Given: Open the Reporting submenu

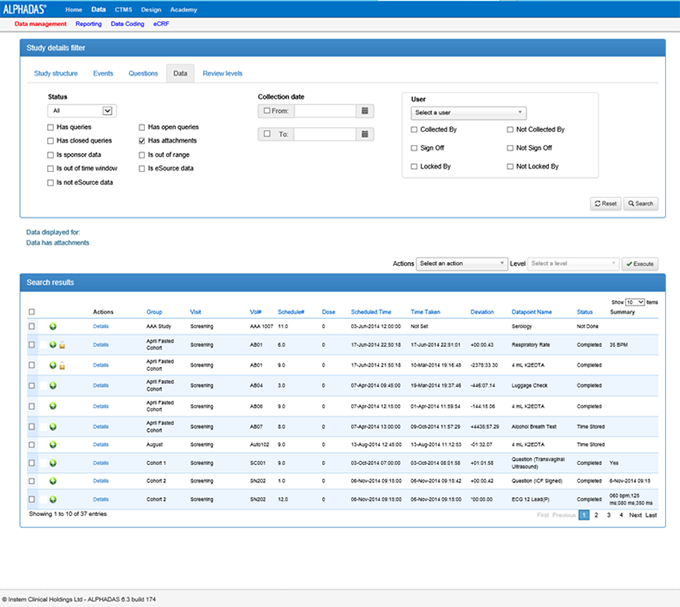Looking at the screenshot, I should (88, 24).
